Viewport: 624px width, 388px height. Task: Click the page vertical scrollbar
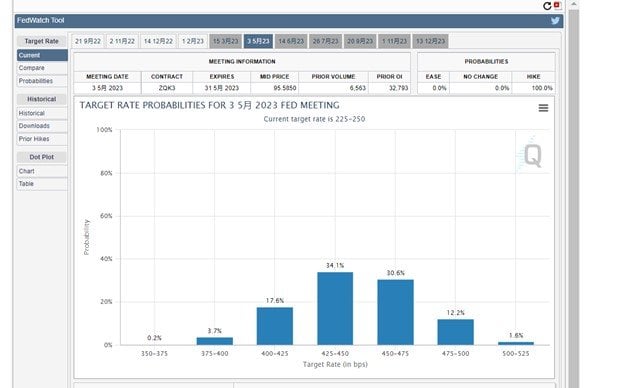coord(573,199)
